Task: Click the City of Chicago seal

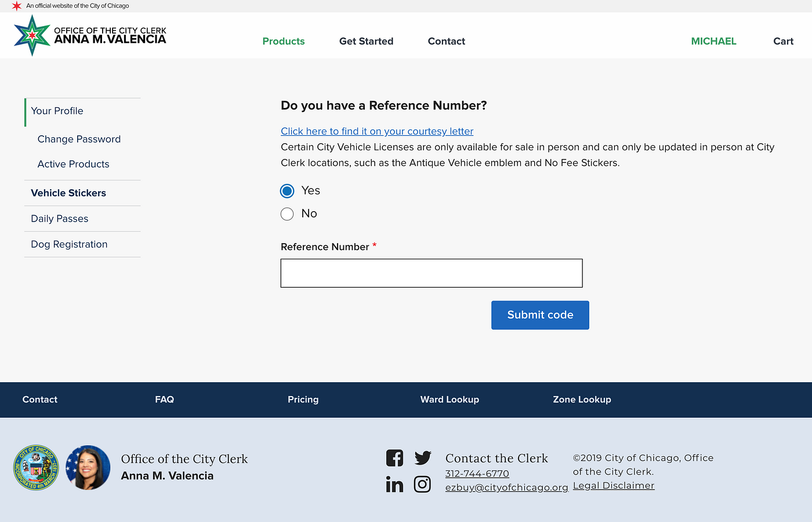Action: [x=35, y=467]
